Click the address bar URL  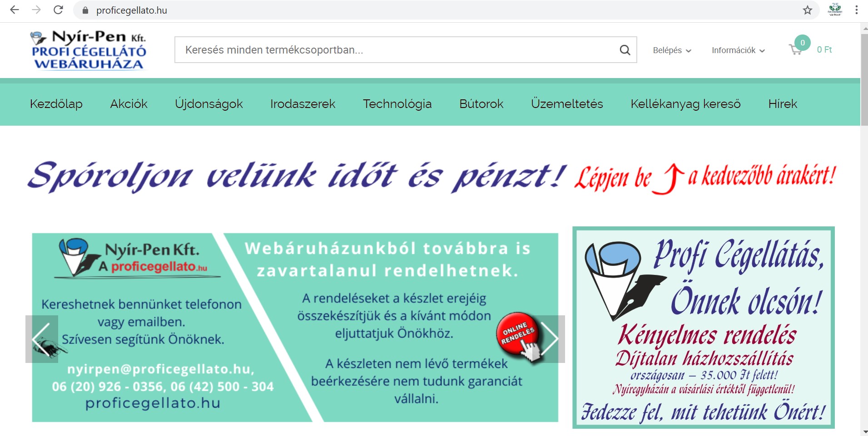click(132, 10)
